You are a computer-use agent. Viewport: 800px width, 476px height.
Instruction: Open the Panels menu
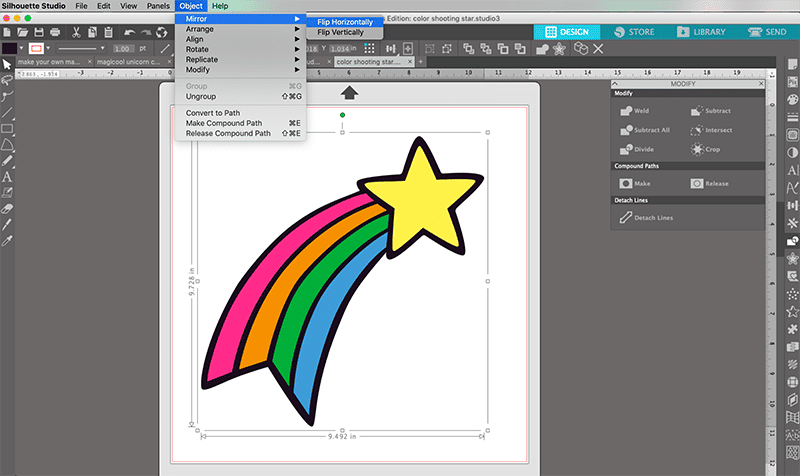click(x=158, y=6)
